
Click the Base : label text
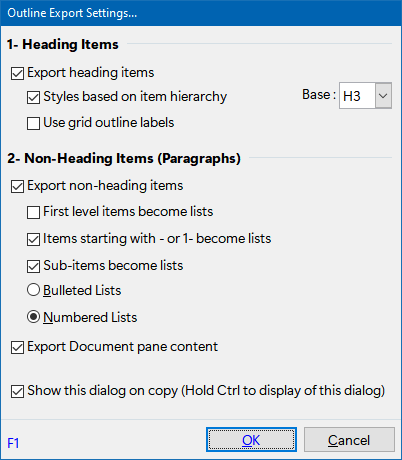tap(319, 95)
